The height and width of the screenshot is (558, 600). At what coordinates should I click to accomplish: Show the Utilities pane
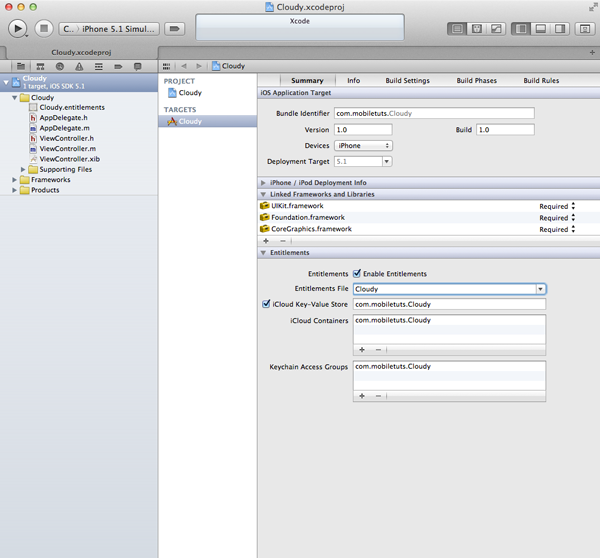point(560,29)
